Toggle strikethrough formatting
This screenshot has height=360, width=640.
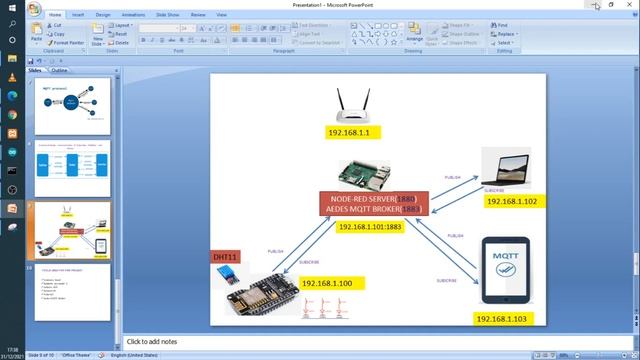[172, 40]
